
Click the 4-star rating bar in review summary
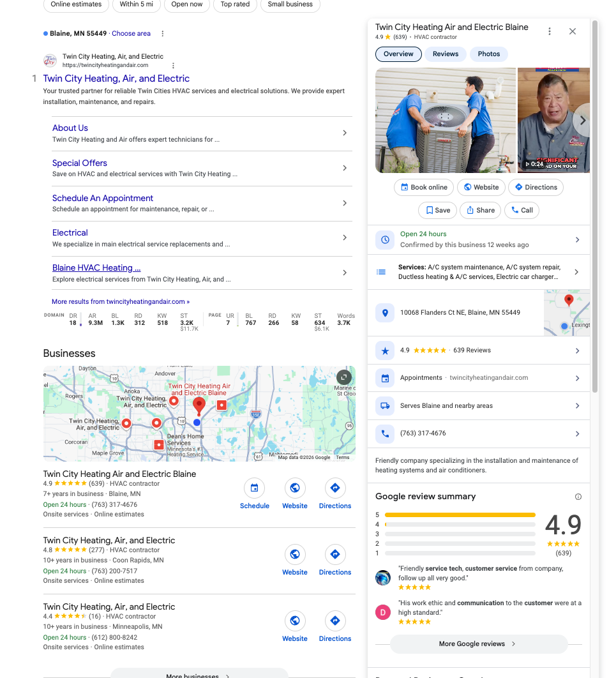[x=460, y=525]
